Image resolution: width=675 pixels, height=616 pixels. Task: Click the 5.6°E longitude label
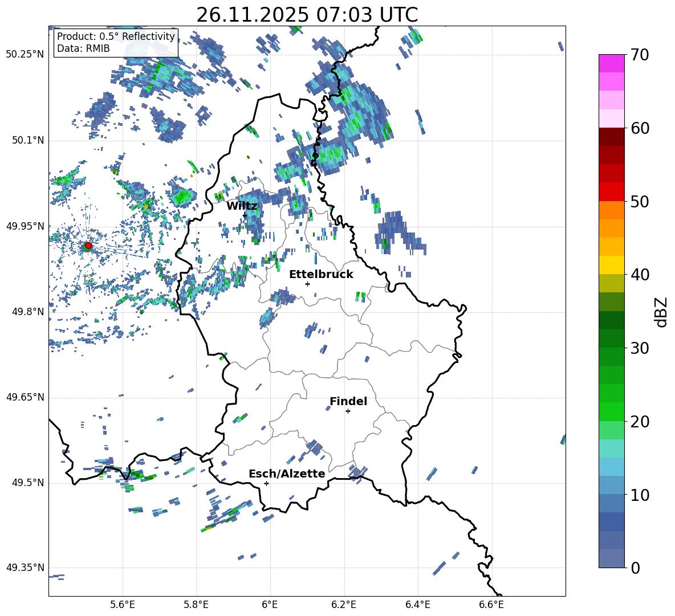click(123, 605)
